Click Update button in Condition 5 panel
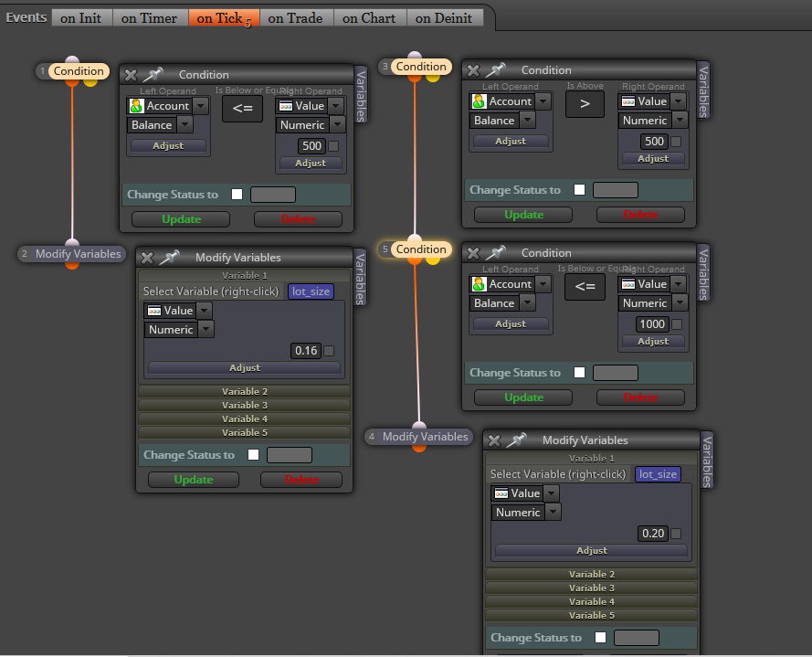This screenshot has height=657, width=812. pyautogui.click(x=523, y=397)
